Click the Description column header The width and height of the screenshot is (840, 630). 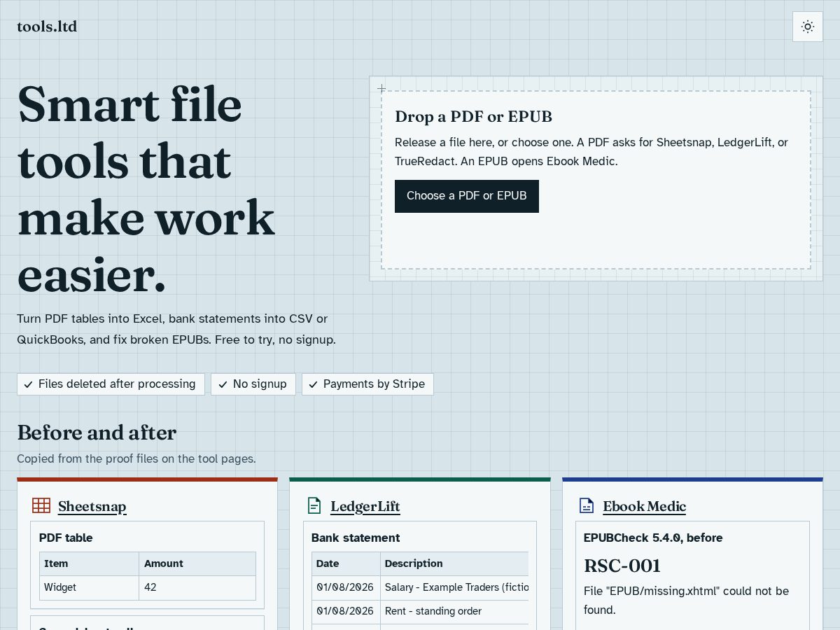click(x=454, y=564)
